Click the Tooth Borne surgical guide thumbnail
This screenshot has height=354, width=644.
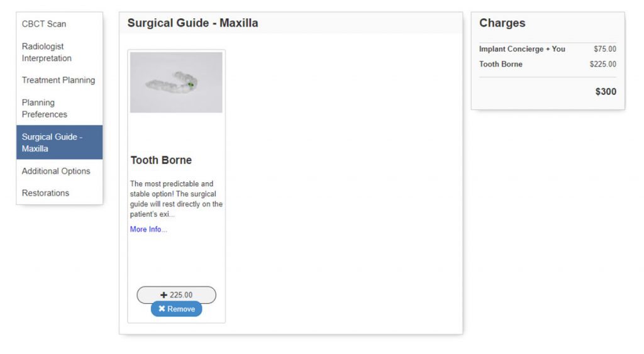pyautogui.click(x=176, y=82)
